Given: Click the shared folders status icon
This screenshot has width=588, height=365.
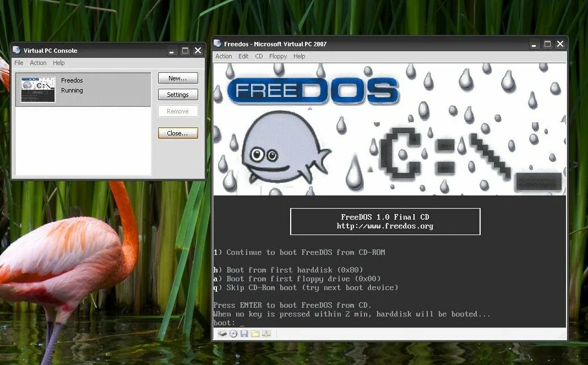Looking at the screenshot, I should click(x=255, y=334).
